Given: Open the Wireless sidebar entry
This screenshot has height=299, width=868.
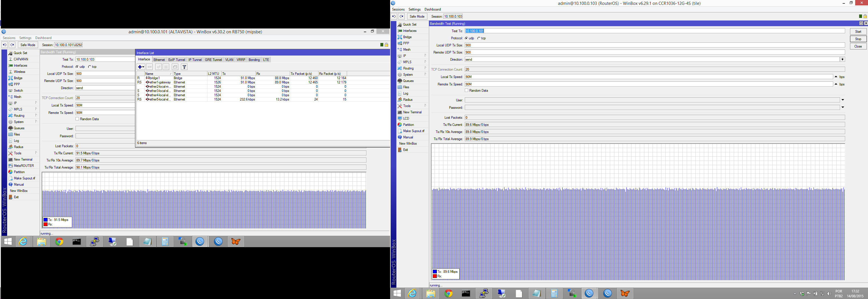Looking at the screenshot, I should [x=19, y=72].
